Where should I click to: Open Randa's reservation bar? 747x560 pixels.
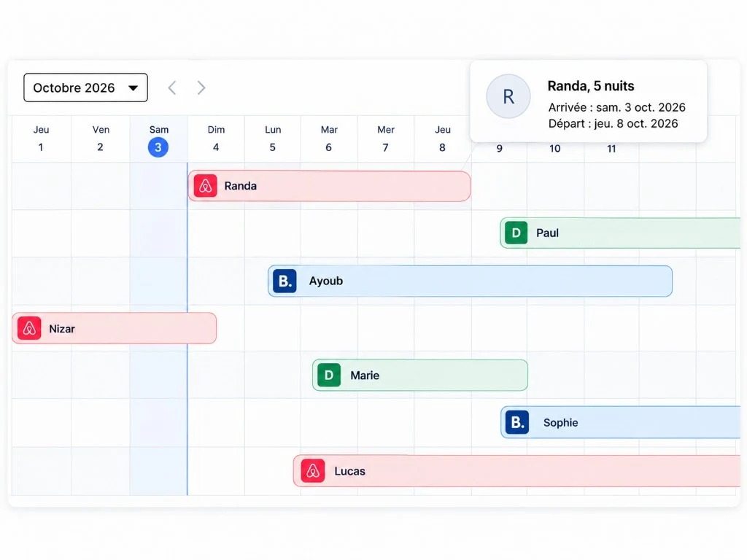(329, 186)
